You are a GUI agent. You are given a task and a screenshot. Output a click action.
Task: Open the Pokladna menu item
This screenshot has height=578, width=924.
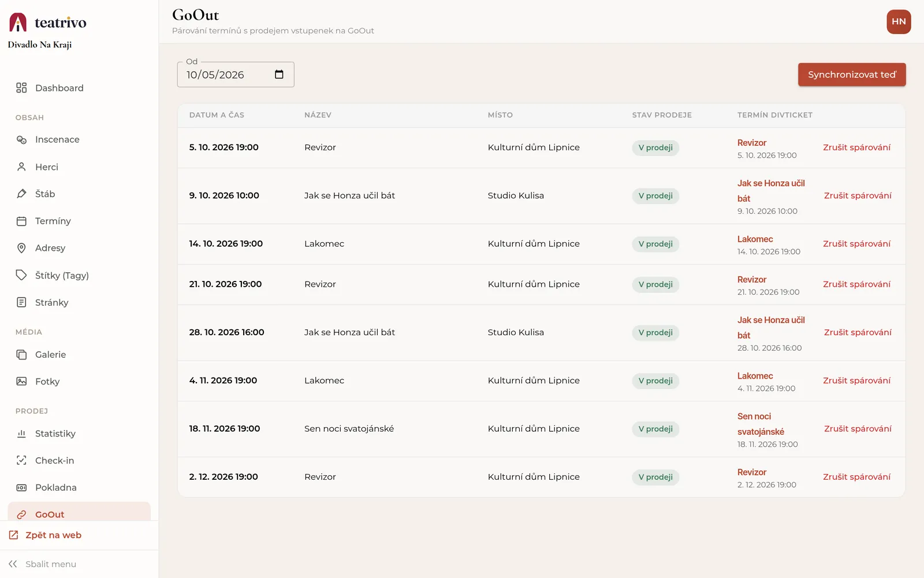click(x=79, y=487)
